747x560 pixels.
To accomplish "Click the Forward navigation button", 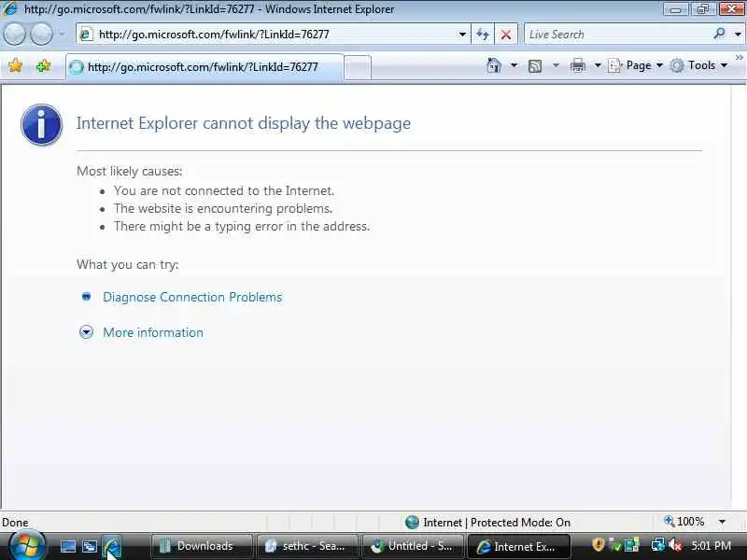I will point(42,35).
